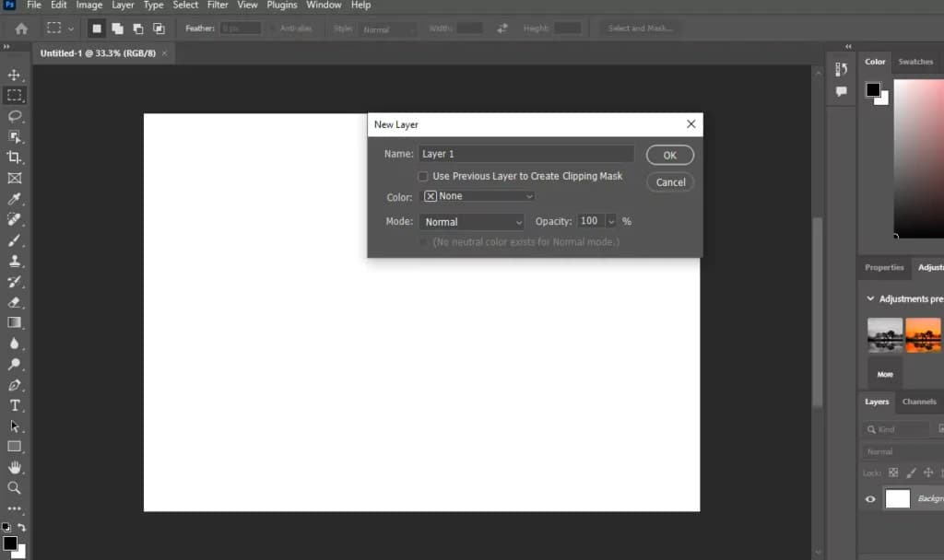Pick the Eyedropper tool
The width and height of the screenshot is (944, 560).
[x=14, y=199]
